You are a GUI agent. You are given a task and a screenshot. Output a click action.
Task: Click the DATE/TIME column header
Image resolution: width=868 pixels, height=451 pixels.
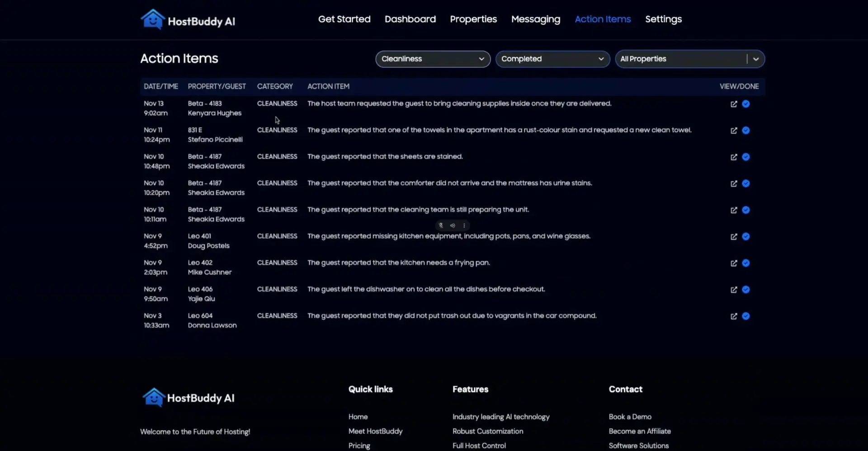coord(161,86)
